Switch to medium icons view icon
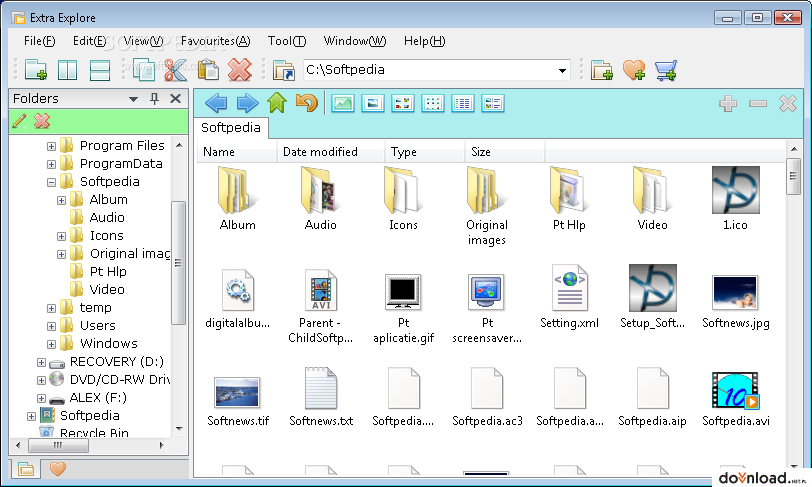The height and width of the screenshot is (487, 812). [402, 104]
